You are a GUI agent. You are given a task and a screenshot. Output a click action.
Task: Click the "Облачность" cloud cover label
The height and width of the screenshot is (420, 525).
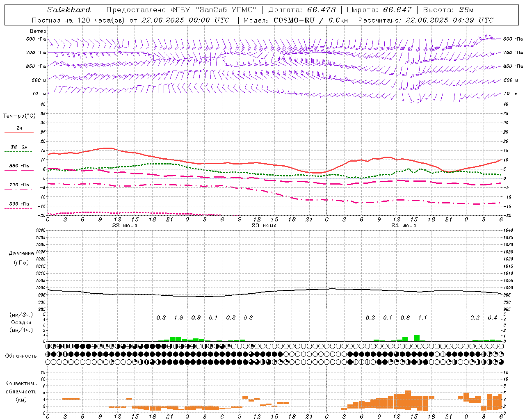(x=21, y=356)
